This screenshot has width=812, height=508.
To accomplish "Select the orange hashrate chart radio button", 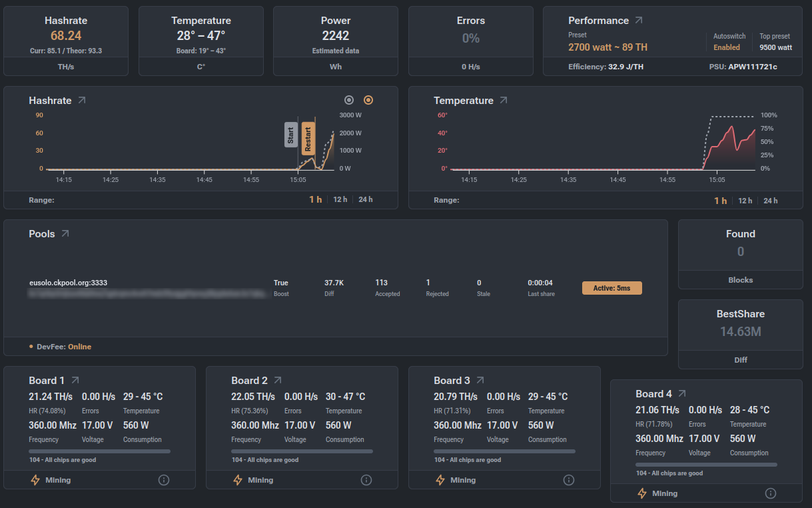I will (x=368, y=100).
